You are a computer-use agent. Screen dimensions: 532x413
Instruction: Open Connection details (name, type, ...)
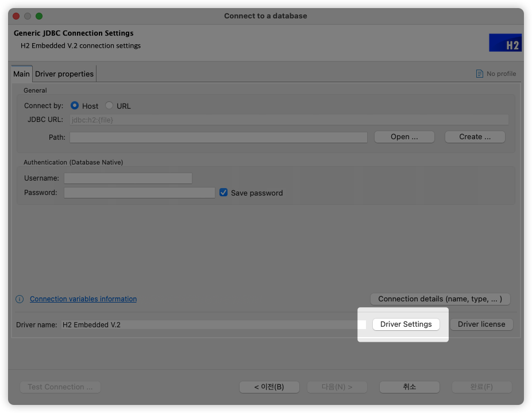point(440,299)
